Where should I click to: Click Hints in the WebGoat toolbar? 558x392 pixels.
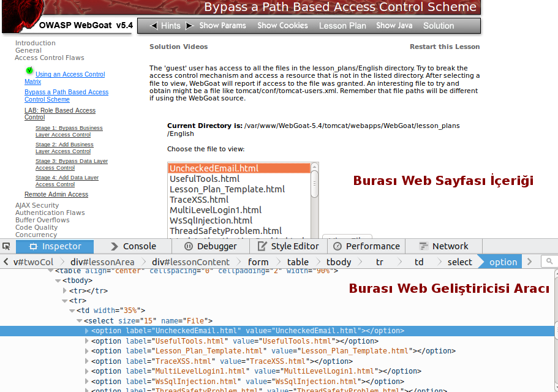point(171,26)
